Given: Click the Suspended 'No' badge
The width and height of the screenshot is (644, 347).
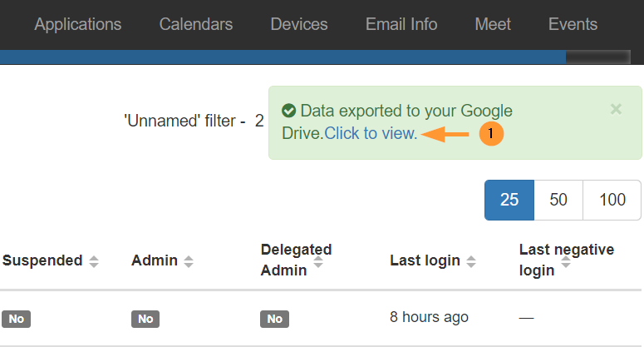Looking at the screenshot, I should pyautogui.click(x=16, y=319).
